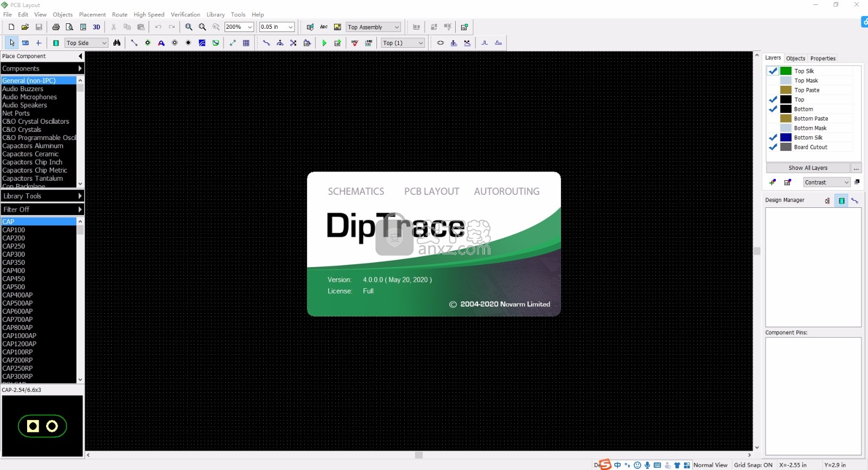Create a new PCB file
Image resolution: width=868 pixels, height=470 pixels.
tap(11, 27)
